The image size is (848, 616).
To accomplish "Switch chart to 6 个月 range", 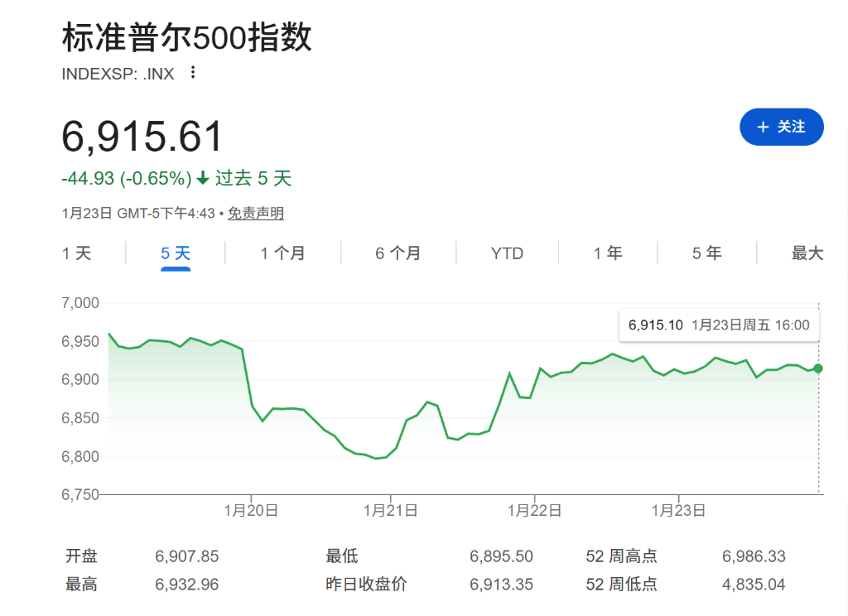I will [397, 253].
